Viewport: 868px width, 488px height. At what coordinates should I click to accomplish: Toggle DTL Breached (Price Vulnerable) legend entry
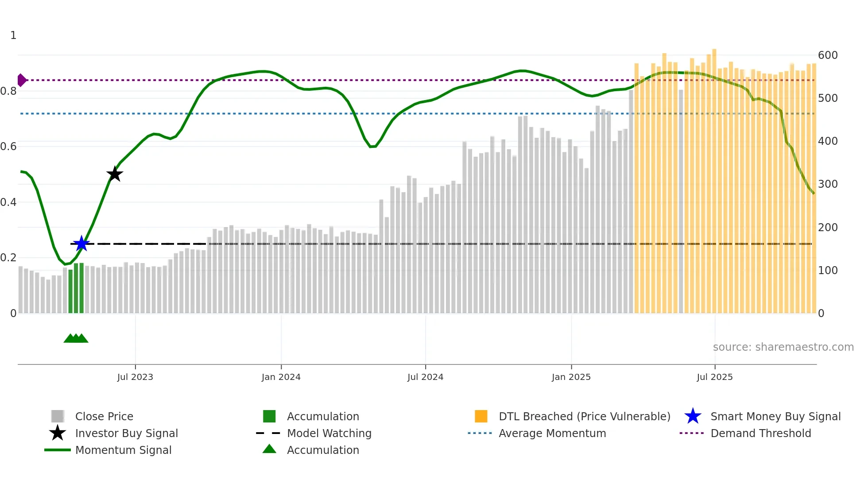(x=584, y=416)
